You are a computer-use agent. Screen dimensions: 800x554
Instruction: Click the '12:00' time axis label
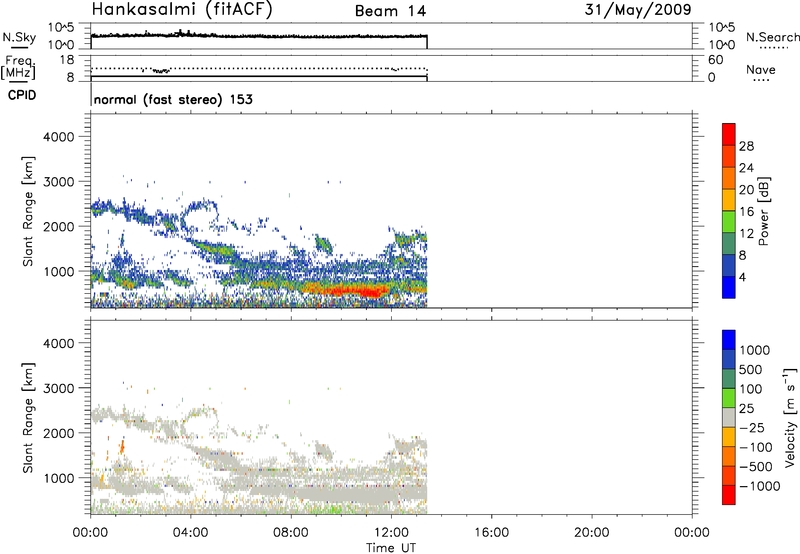click(x=391, y=533)
